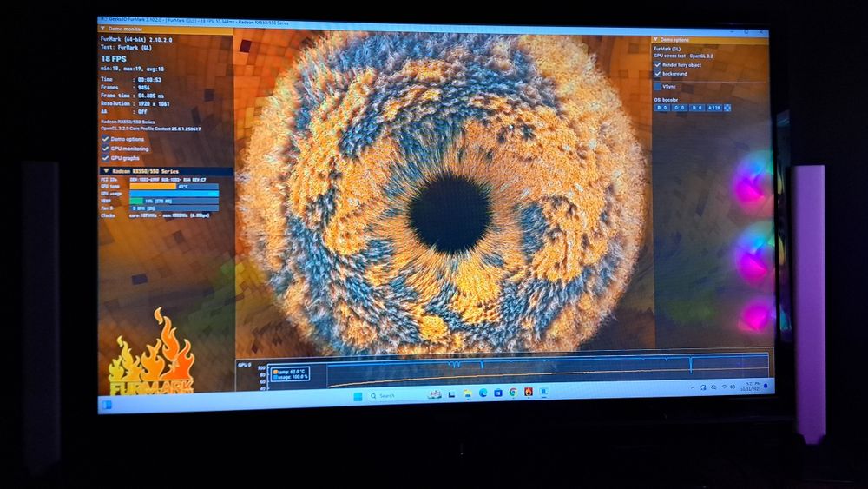The image size is (868, 489).
Task: Disable the background checkbox
Action: (x=658, y=74)
